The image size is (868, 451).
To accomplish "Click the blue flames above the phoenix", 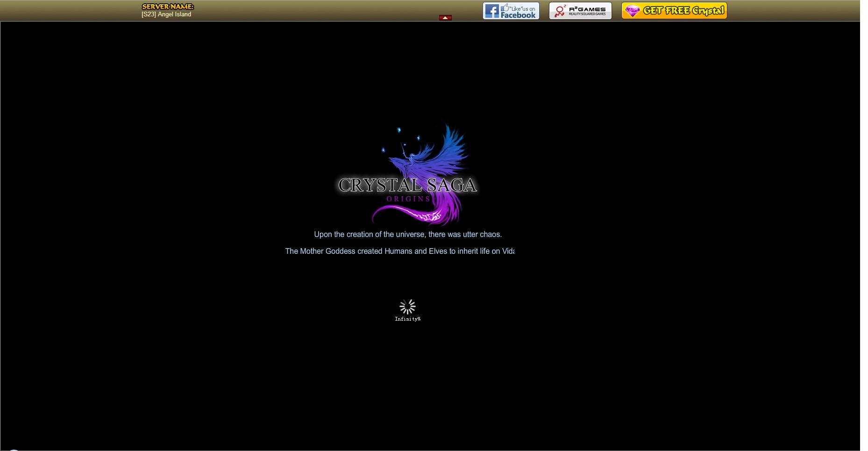I will point(399,130).
